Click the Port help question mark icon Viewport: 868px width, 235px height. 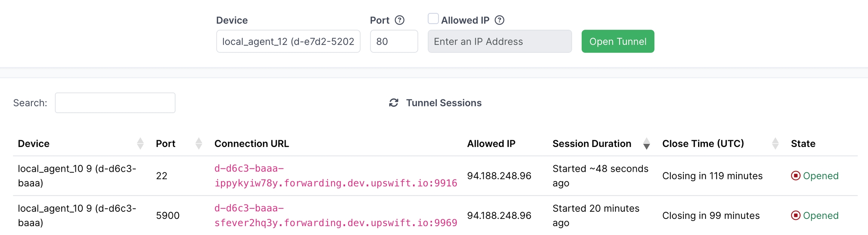[399, 20]
